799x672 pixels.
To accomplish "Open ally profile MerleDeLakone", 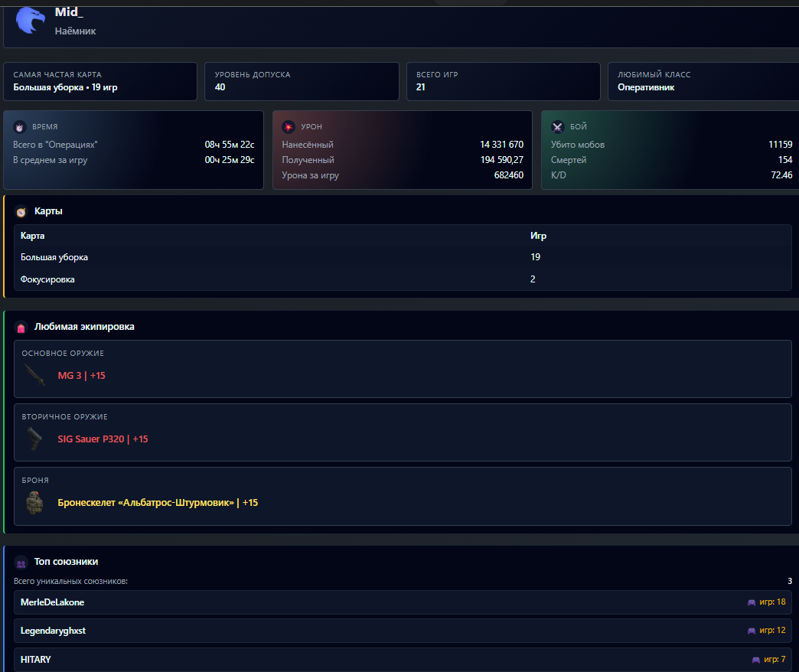I will 52,602.
